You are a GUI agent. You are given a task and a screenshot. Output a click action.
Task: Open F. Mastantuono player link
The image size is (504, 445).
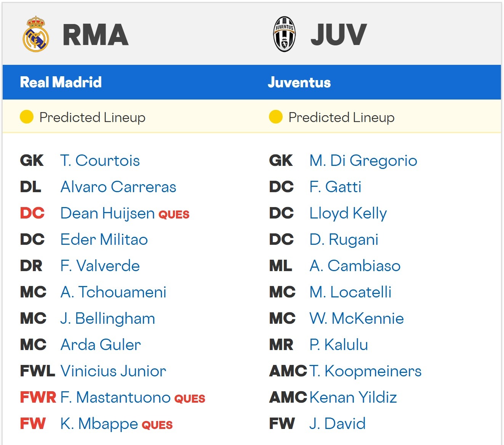click(x=115, y=397)
